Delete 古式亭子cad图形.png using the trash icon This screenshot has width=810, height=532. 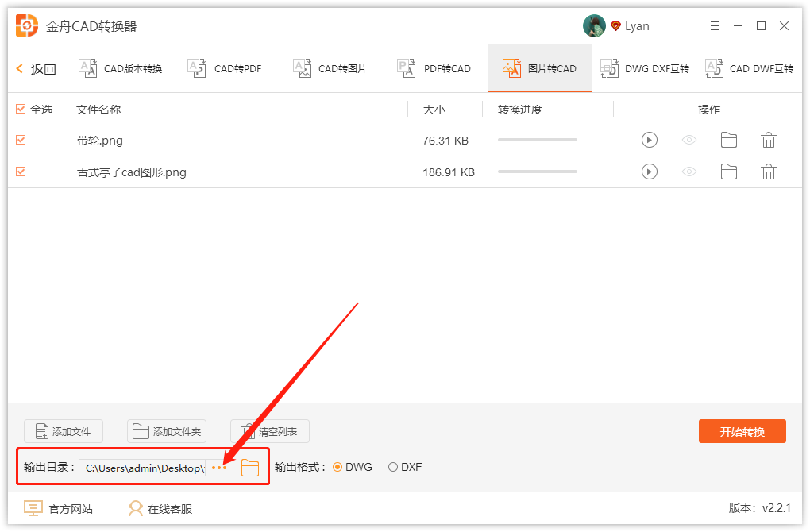[768, 172]
